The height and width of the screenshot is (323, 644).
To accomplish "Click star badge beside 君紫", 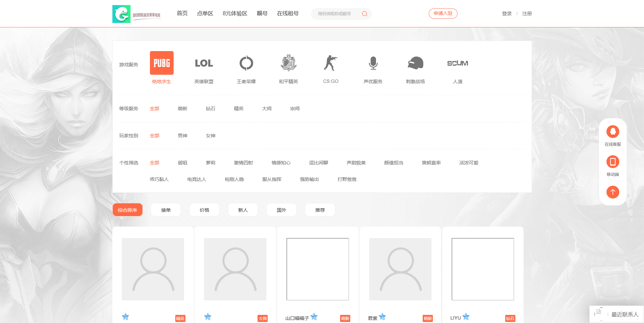I will (382, 317).
